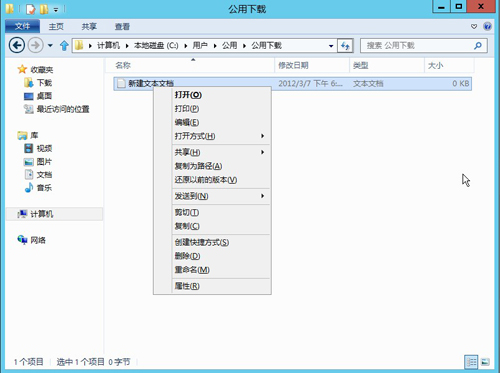Open 最近访问的位置 in navigation pane
Image resolution: width=500 pixels, height=373 pixels.
coord(57,109)
